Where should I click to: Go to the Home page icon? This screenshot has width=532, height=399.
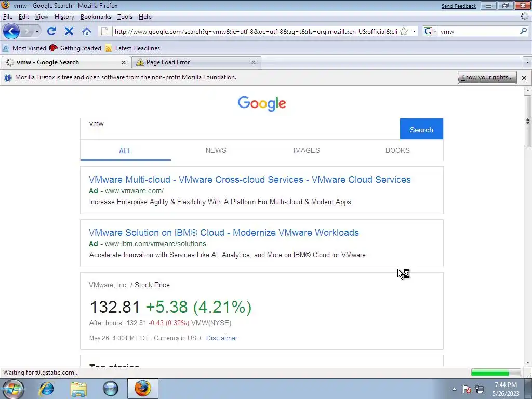[x=87, y=32]
